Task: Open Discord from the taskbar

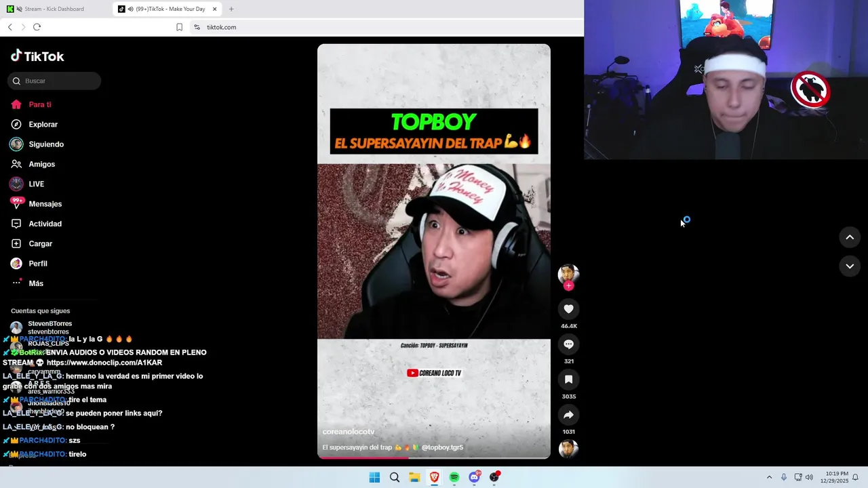Action: [x=474, y=477]
